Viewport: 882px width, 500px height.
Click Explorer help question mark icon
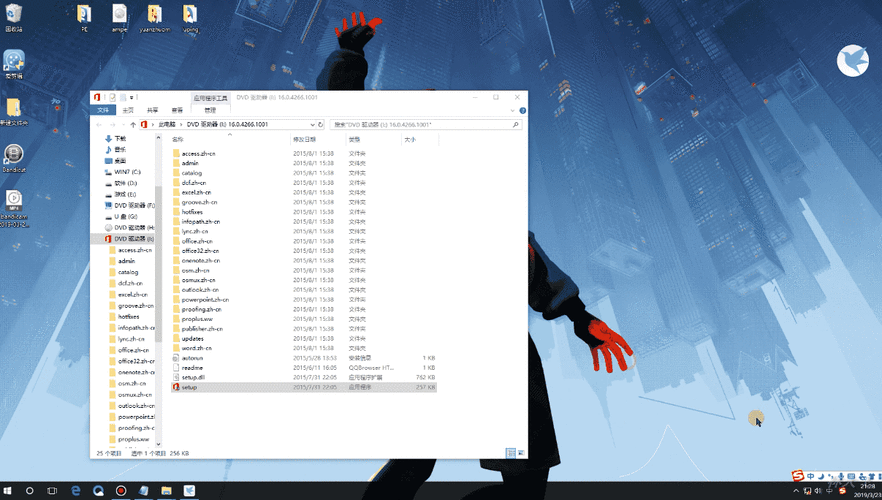click(x=522, y=110)
